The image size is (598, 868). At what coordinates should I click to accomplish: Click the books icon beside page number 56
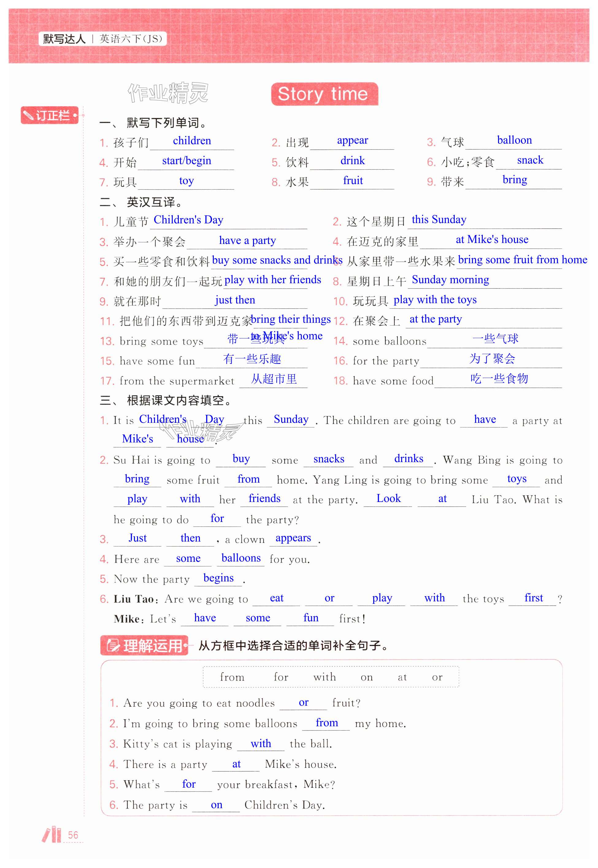click(x=52, y=834)
